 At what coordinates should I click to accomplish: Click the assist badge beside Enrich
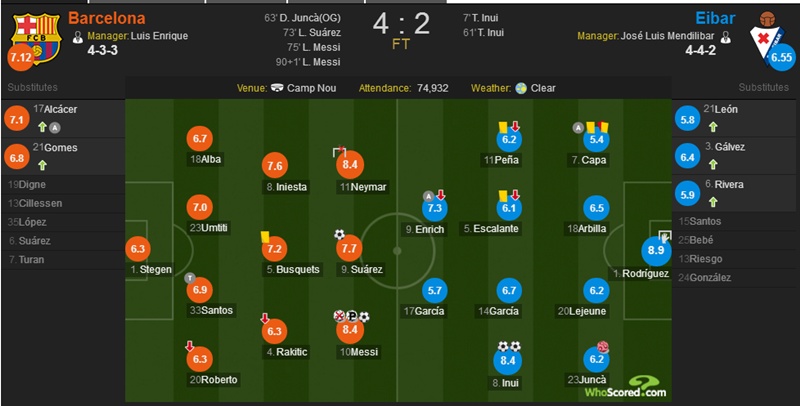[x=429, y=196]
